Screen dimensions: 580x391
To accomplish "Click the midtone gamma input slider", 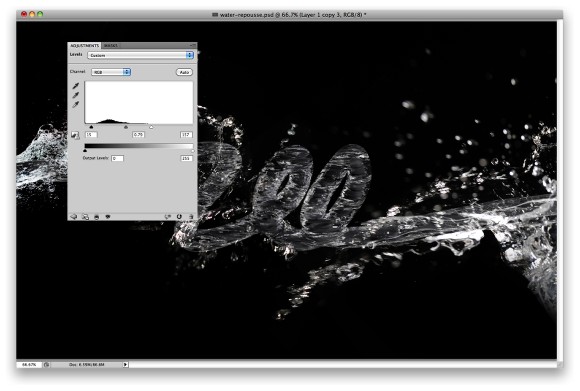I will pyautogui.click(x=126, y=127).
